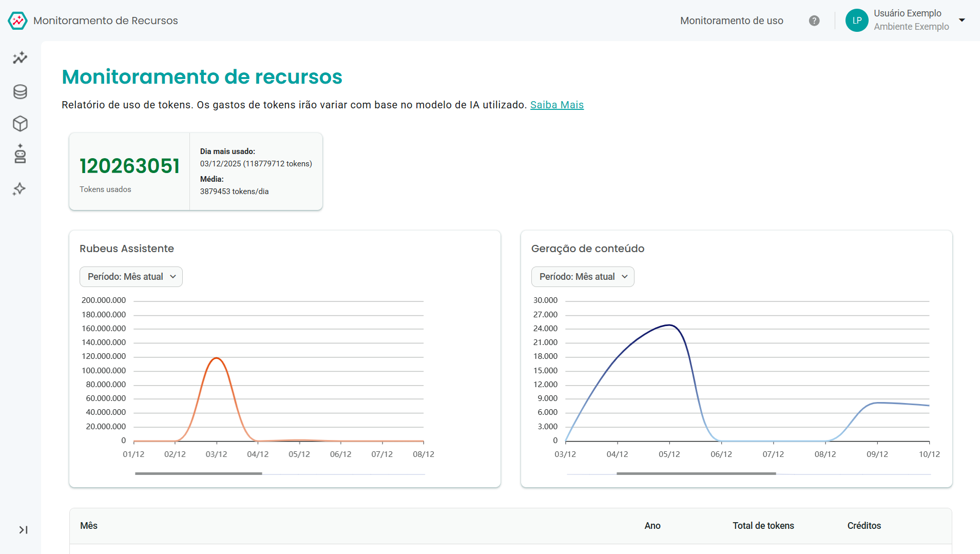
Task: Click the help question mark icon
Action: (814, 21)
